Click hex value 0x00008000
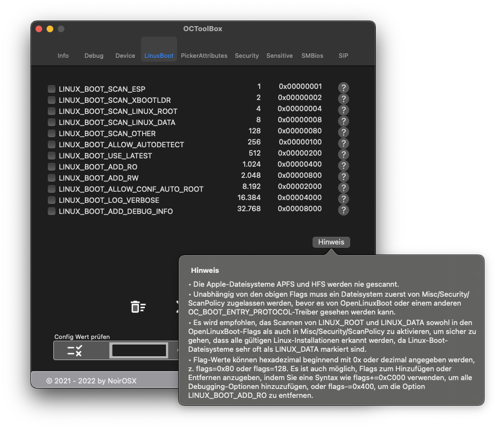This screenshot has height=429, width=504. (300, 208)
